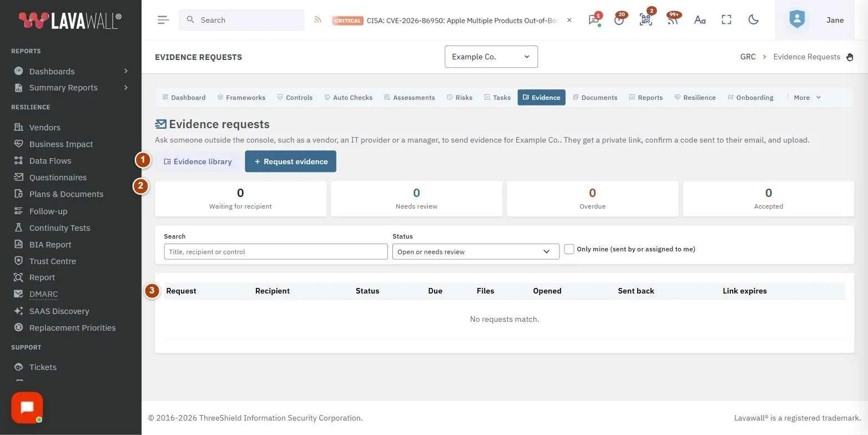The image size is (868, 435).
Task: Expand the Summary Reports sidebar group
Action: [70, 88]
